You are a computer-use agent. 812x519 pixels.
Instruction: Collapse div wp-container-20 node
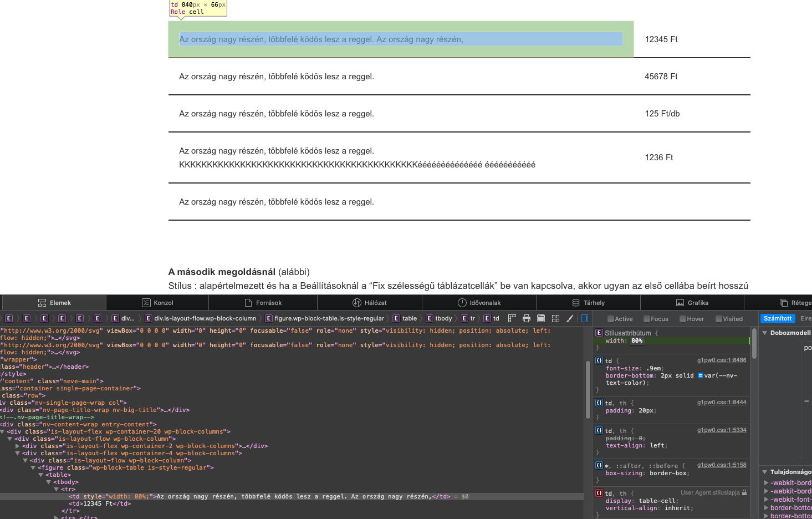pyautogui.click(x=2, y=431)
